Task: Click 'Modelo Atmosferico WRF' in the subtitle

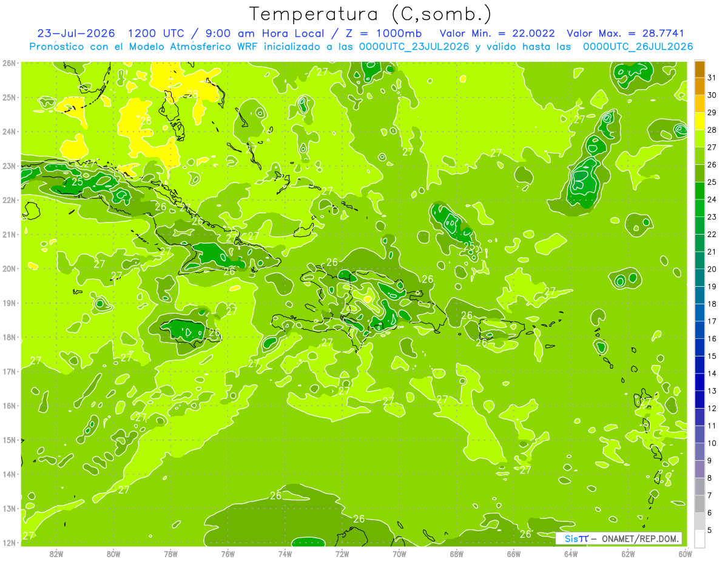Action: click(195, 47)
